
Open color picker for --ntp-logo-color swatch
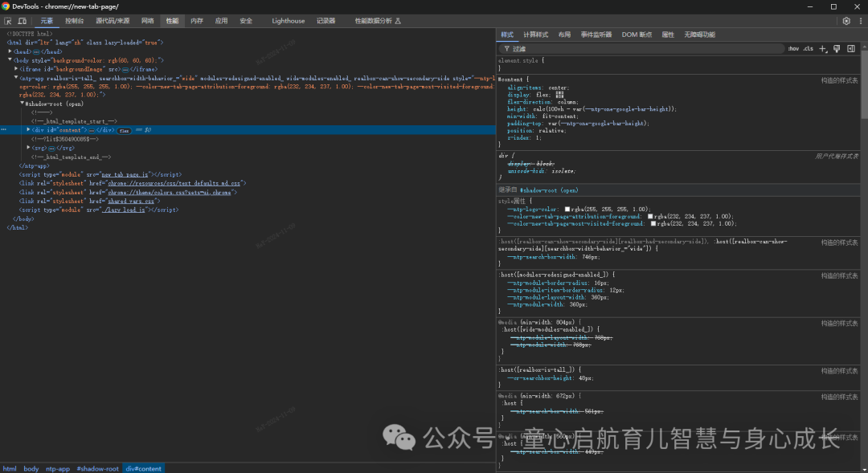pos(567,210)
